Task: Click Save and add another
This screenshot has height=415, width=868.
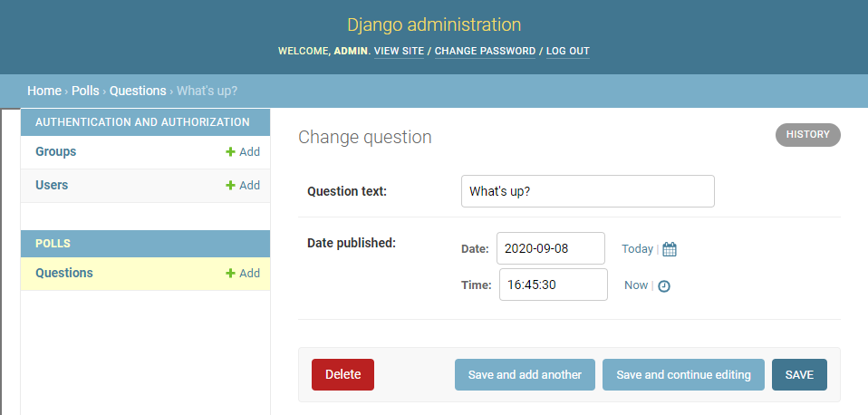Action: (525, 374)
